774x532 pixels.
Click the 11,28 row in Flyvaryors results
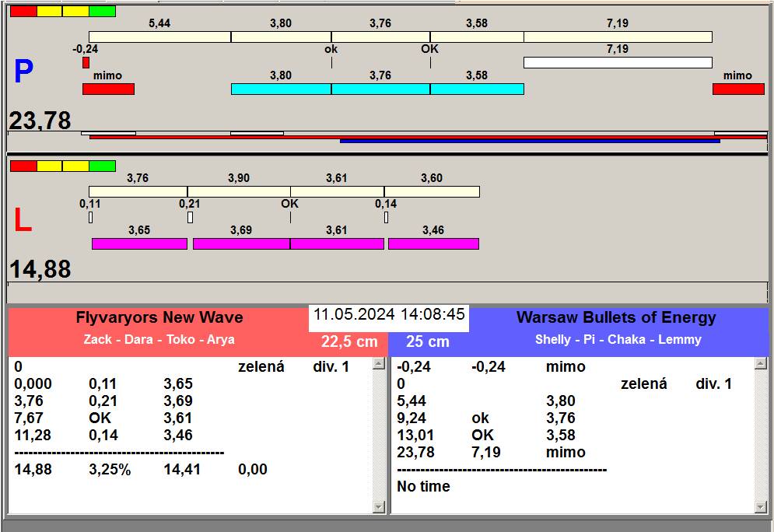pyautogui.click(x=103, y=436)
